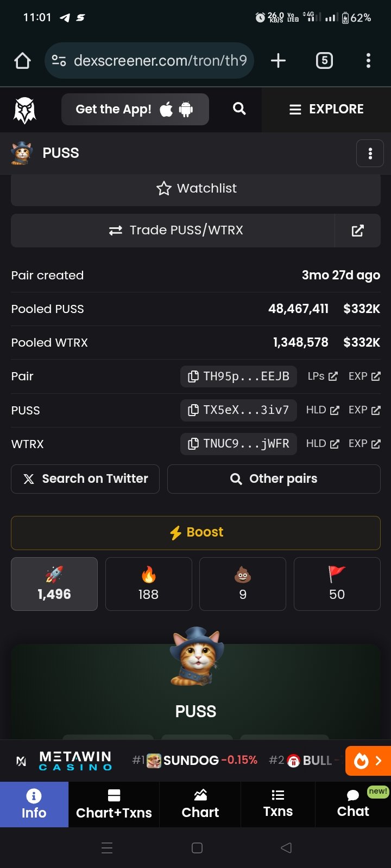Open the external trade link icon
Screen dimensions: 391x868
point(357,231)
